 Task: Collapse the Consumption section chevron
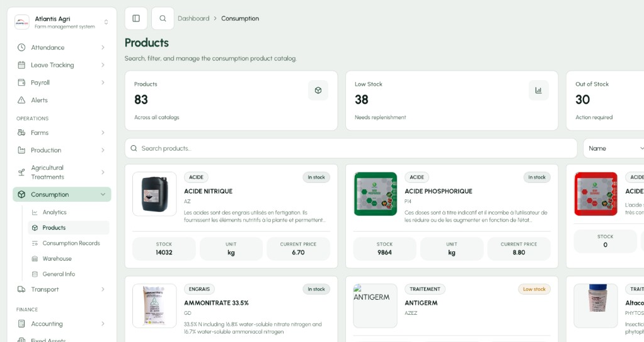(103, 194)
